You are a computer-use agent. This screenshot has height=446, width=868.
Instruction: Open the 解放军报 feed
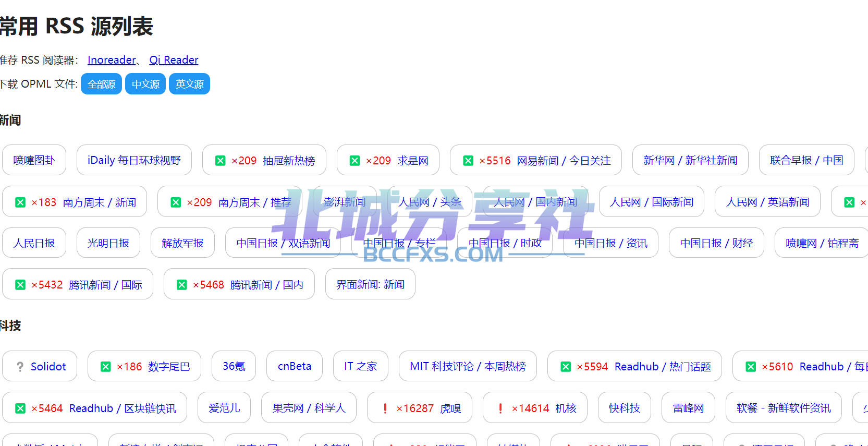tap(182, 243)
